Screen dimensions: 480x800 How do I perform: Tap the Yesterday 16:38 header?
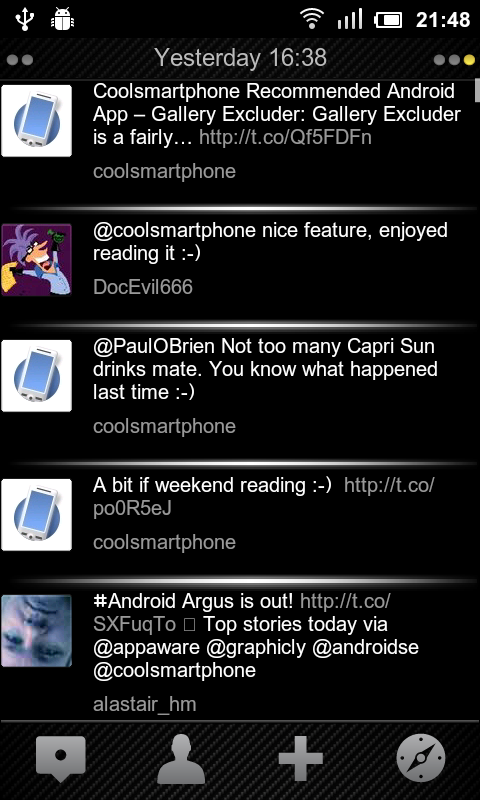pos(240,58)
